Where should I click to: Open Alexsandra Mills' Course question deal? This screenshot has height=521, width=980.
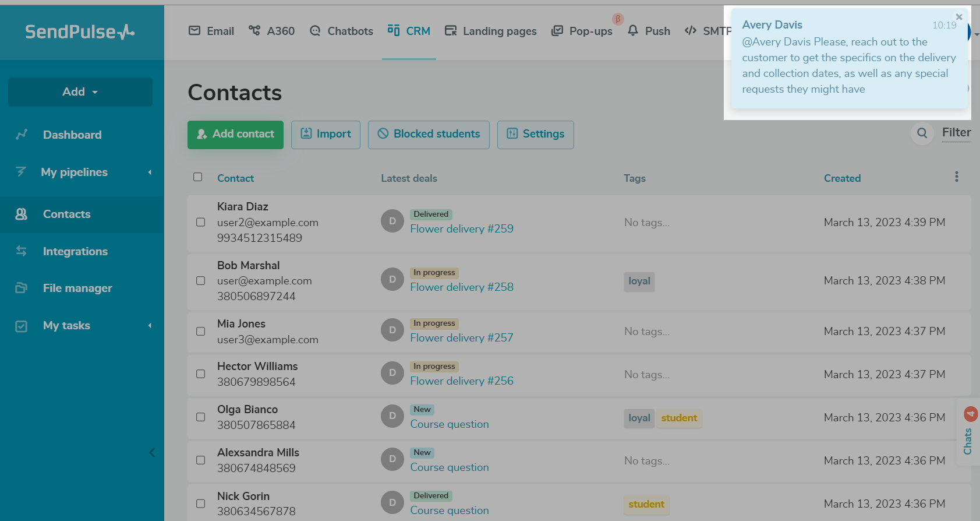coord(450,467)
